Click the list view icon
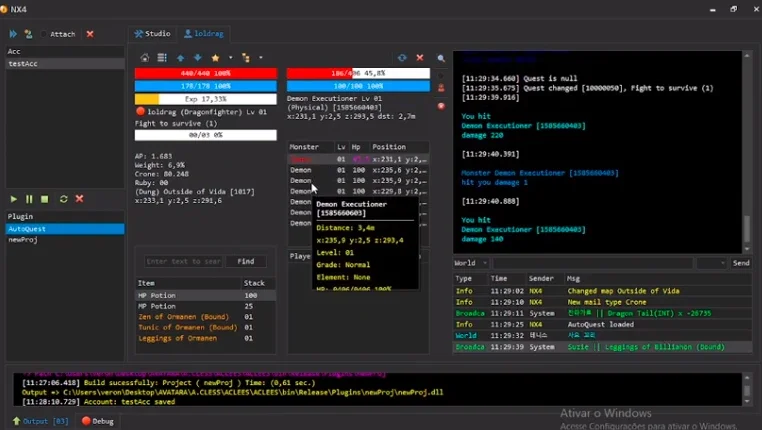 162,58
